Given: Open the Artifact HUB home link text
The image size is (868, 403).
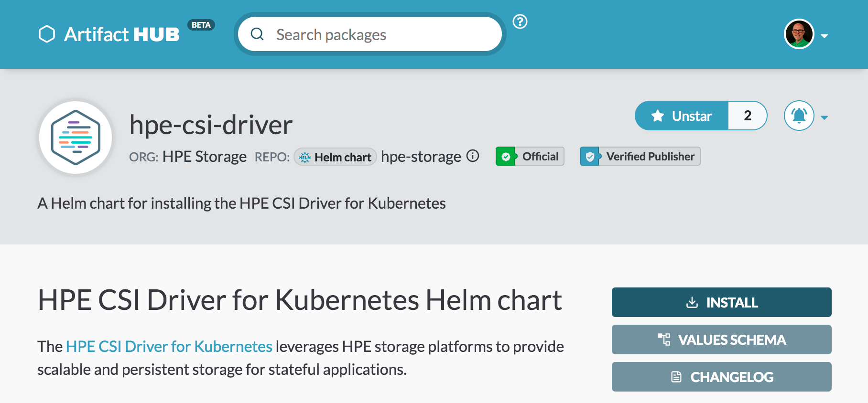Looking at the screenshot, I should tap(121, 34).
